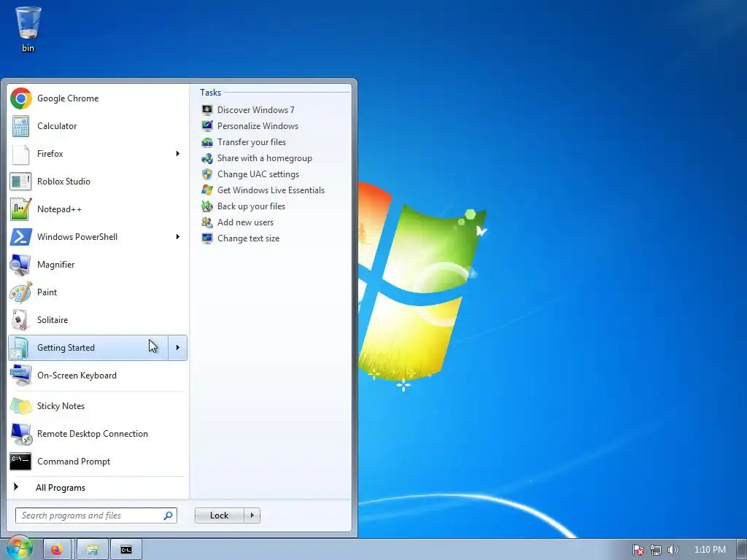Click the Getting Started icon
Viewport: 747px width, 560px height.
[21, 348]
